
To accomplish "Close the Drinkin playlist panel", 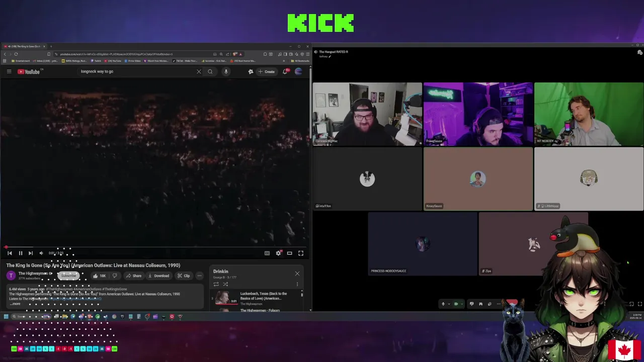I will point(297,274).
